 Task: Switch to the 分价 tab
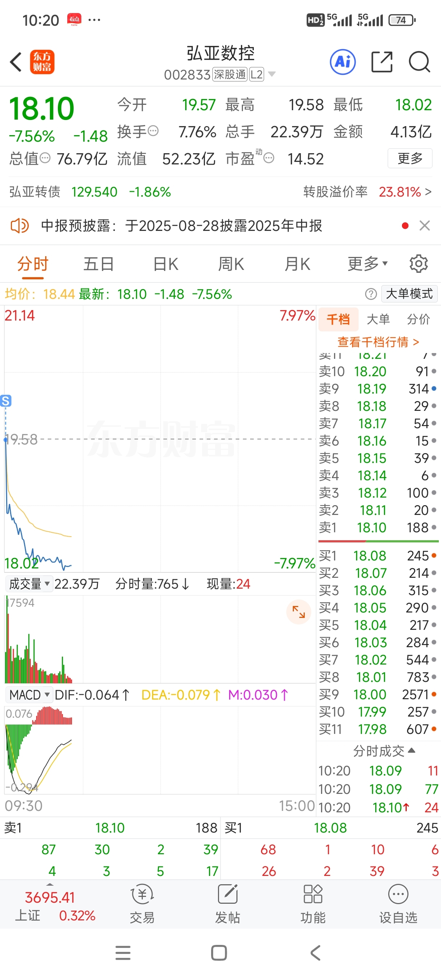[x=419, y=319]
